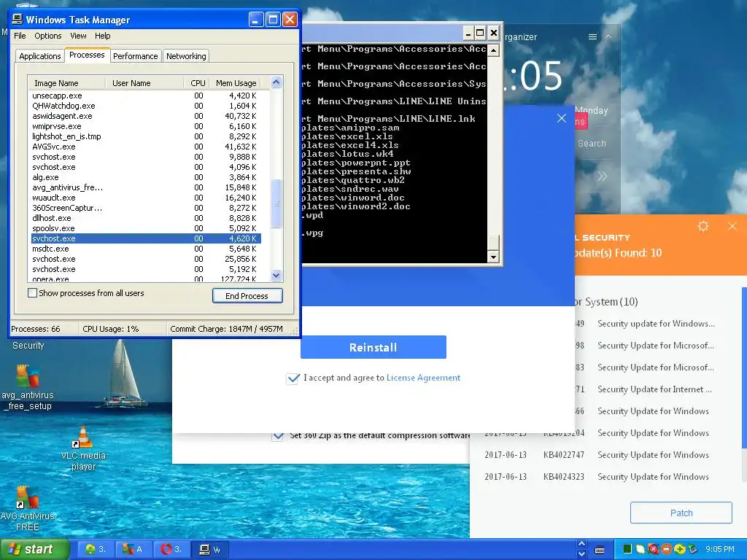Open the Options menu in Task Manager
Viewport: 747px width, 560px height.
pos(47,36)
